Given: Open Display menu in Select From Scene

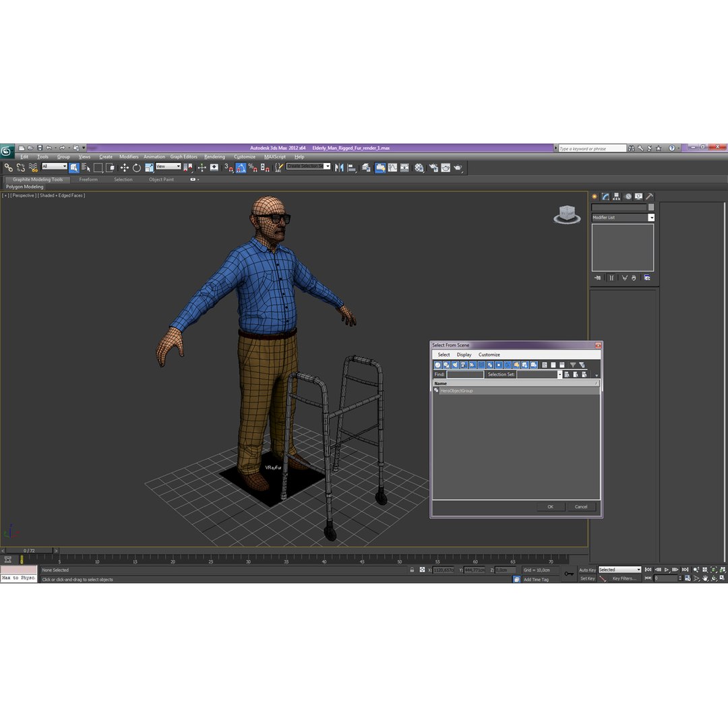Looking at the screenshot, I should (464, 355).
